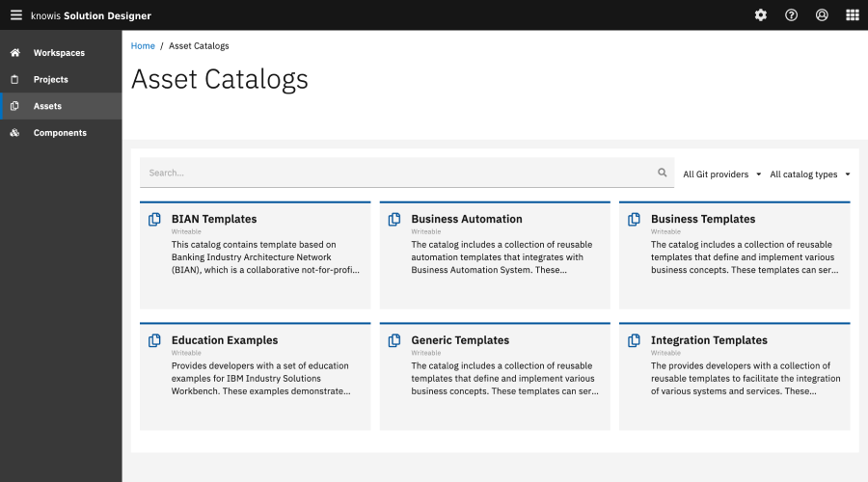Expand the All Git providers dropdown

pyautogui.click(x=721, y=174)
